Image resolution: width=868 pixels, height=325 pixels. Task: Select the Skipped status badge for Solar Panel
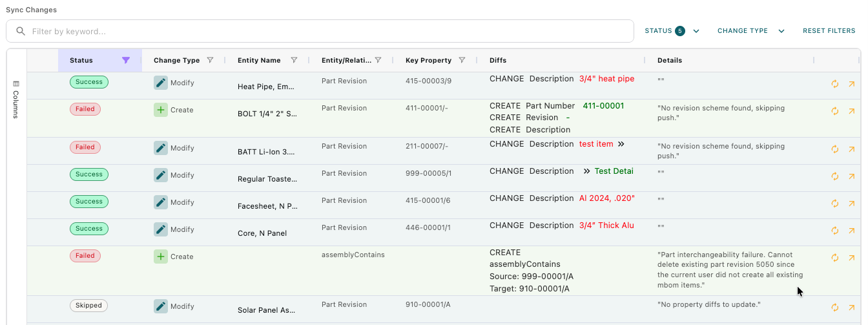[88, 306]
